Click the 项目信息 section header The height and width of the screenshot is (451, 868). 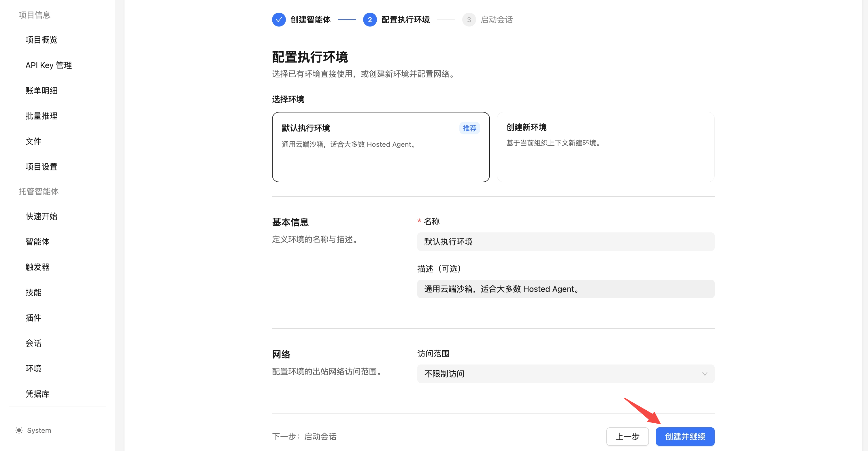(x=34, y=15)
